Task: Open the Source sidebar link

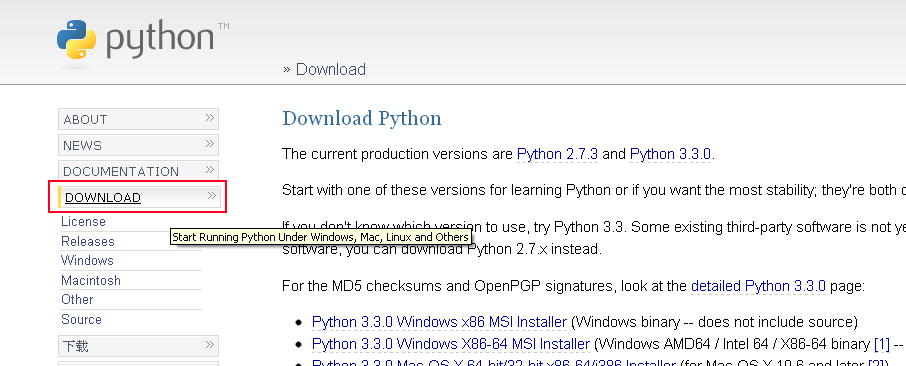Action: (81, 319)
